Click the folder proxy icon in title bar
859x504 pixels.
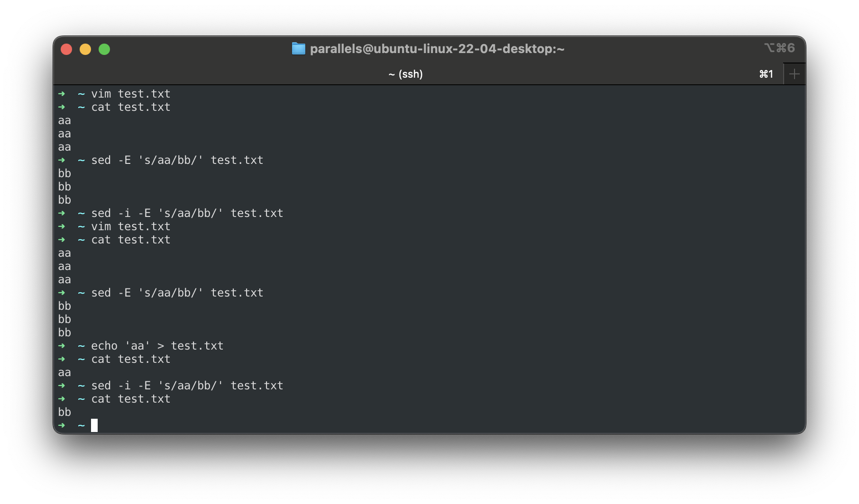(298, 48)
